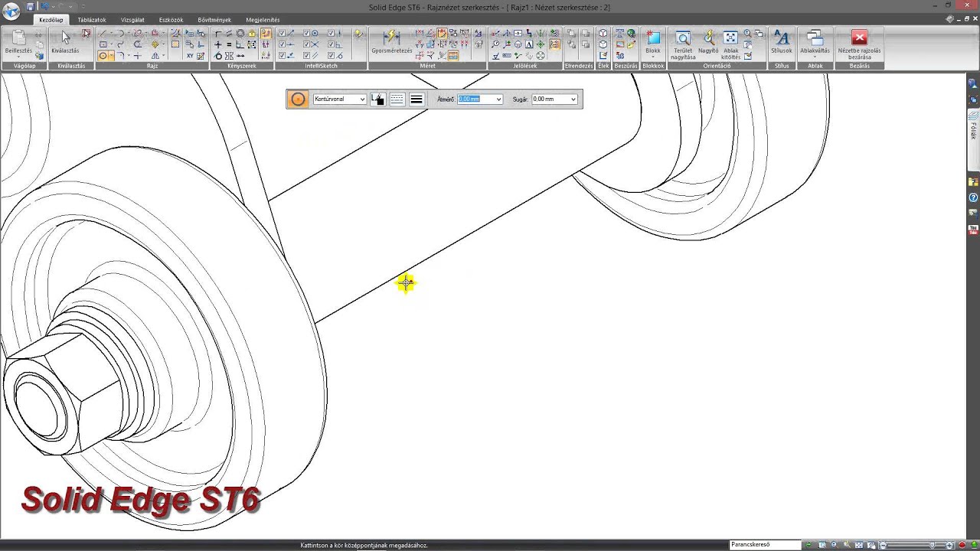Toggle first IntelliSketch checkbox in middle row
The height and width of the screenshot is (551, 980).
coord(282,44)
